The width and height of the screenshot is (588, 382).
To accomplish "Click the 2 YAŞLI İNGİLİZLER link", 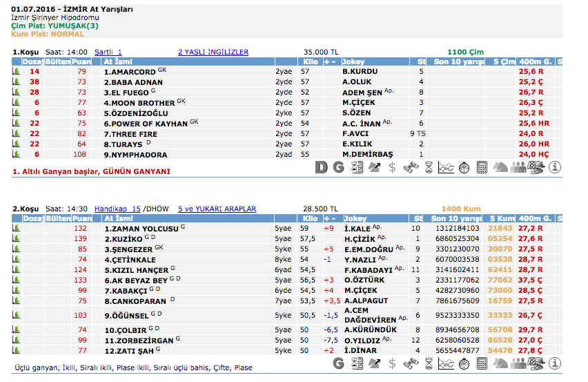I will tap(213, 52).
